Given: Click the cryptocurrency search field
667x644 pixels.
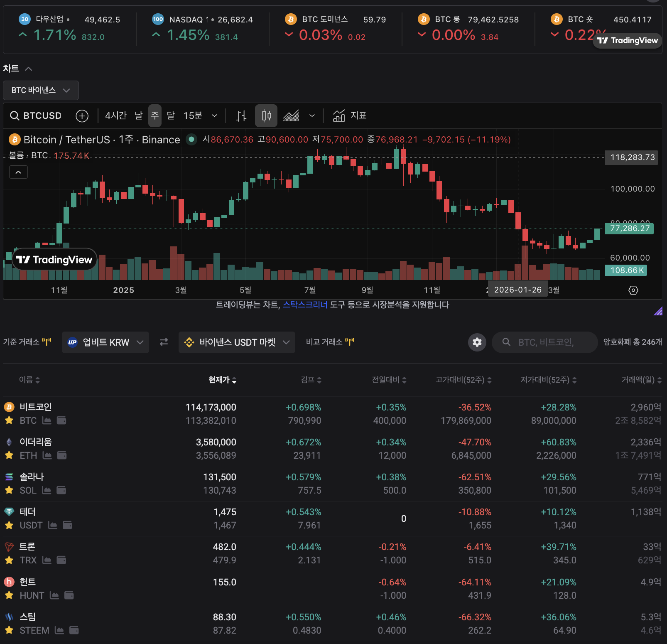Looking at the screenshot, I should [545, 342].
